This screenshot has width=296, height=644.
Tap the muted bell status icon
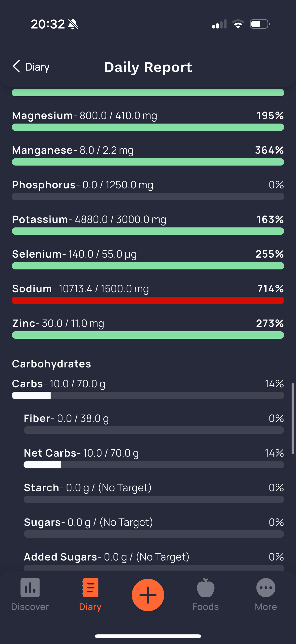point(73,24)
